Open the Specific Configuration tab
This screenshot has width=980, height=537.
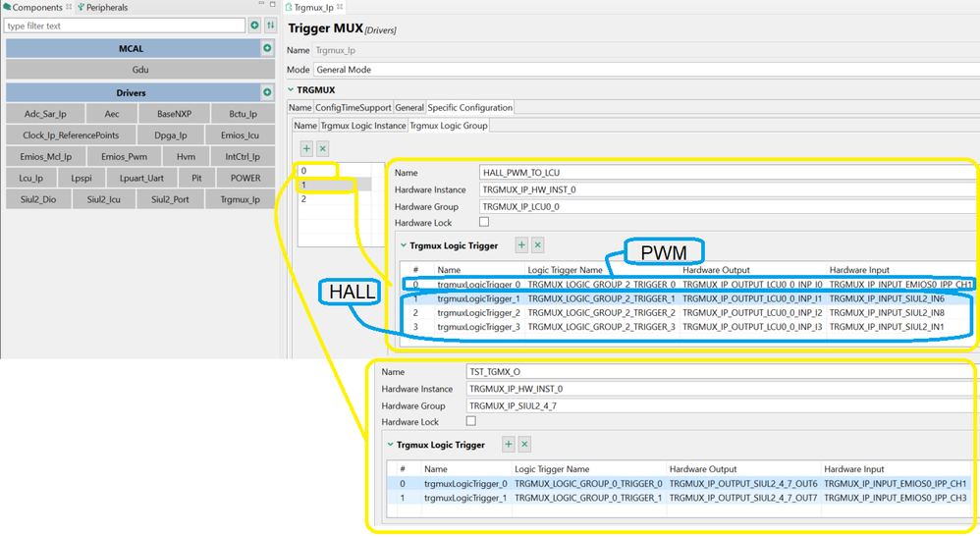click(x=470, y=108)
